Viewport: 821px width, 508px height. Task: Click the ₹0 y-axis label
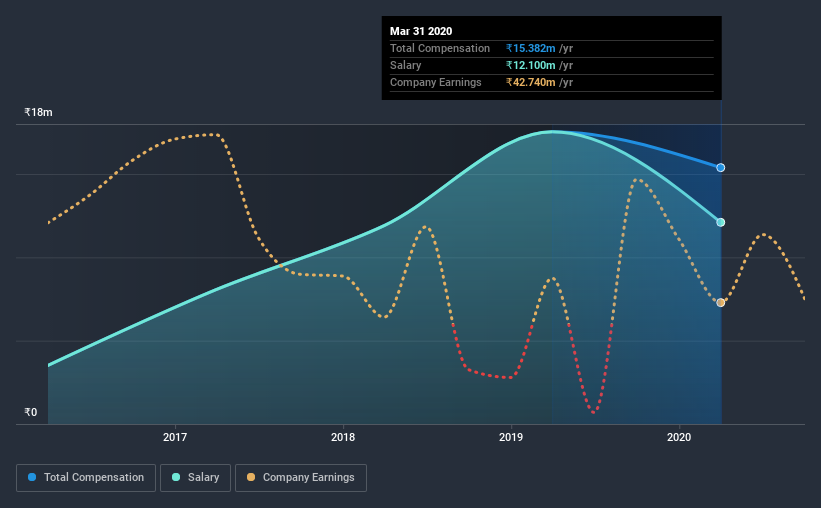click(31, 412)
